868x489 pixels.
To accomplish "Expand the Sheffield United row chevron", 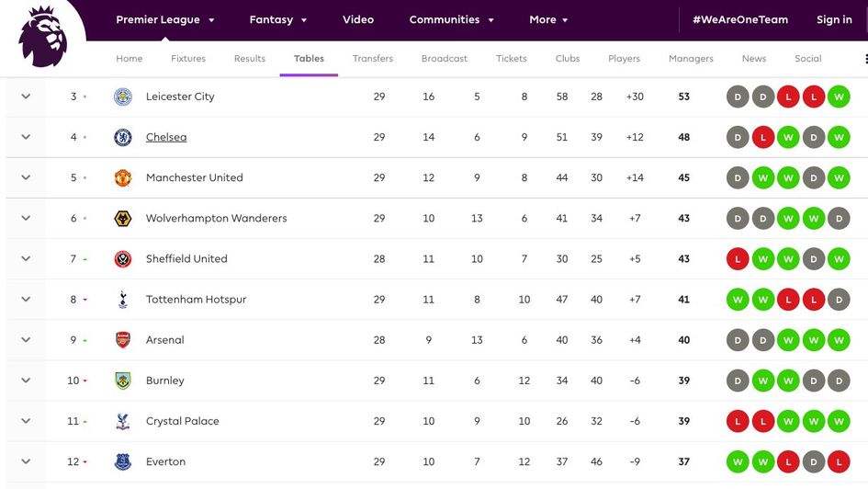I will click(26, 258).
